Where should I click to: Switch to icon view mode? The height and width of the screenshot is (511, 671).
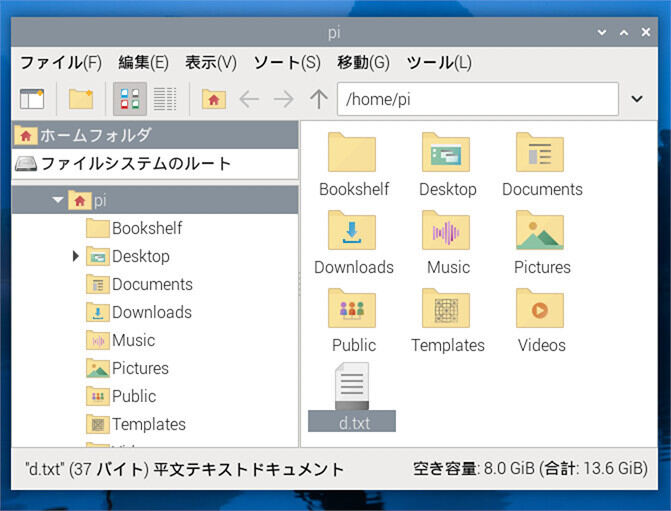[x=130, y=99]
